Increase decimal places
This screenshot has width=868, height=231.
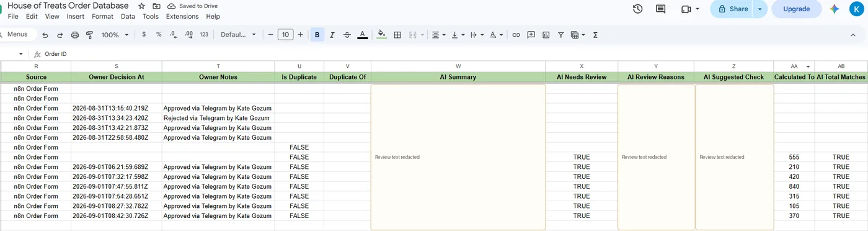pyautogui.click(x=188, y=35)
